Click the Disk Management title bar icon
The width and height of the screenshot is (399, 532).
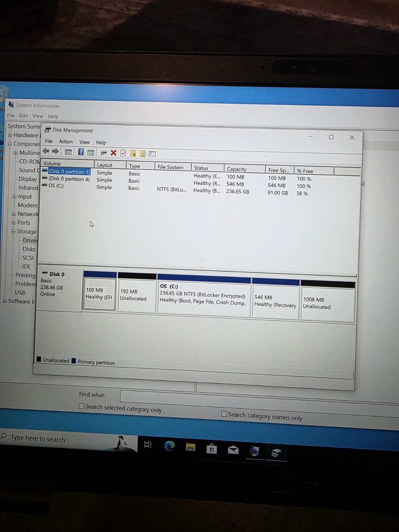pyautogui.click(x=48, y=130)
